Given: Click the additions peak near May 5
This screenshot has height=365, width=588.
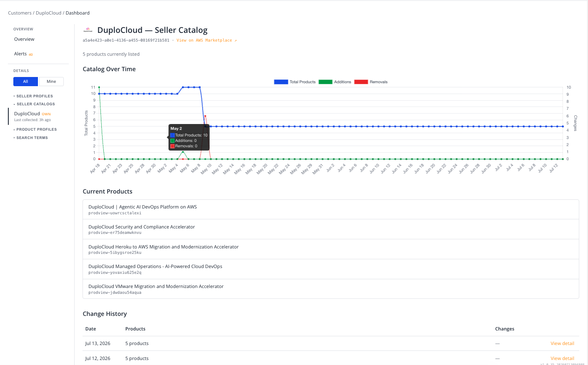Looking at the screenshot, I should coord(183,152).
